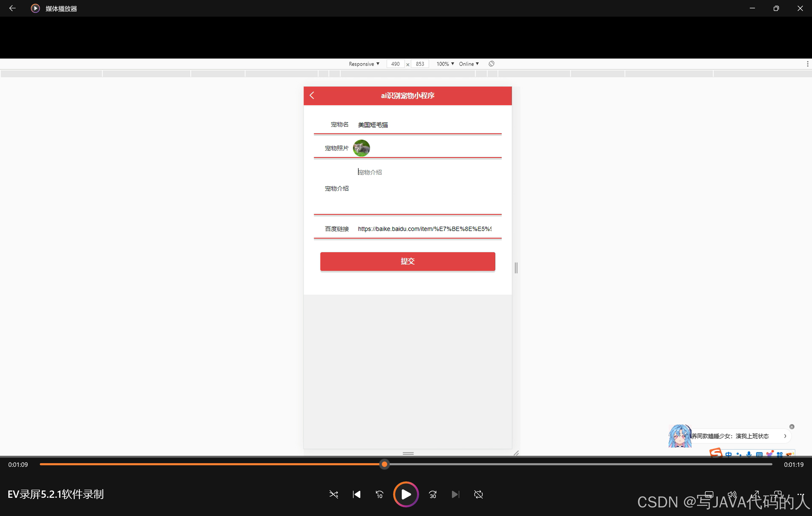Click the bottom-edge viewport resize handle
The width and height of the screenshot is (812, 516).
coord(408,453)
